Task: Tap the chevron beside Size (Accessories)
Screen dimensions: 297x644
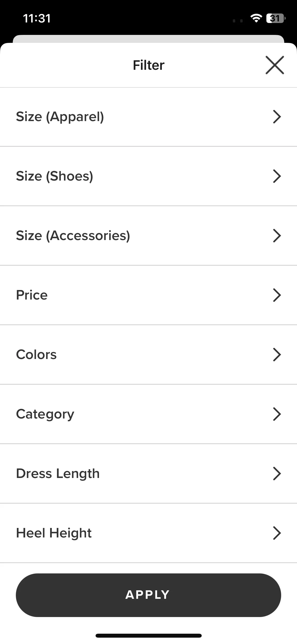Action: point(277,236)
